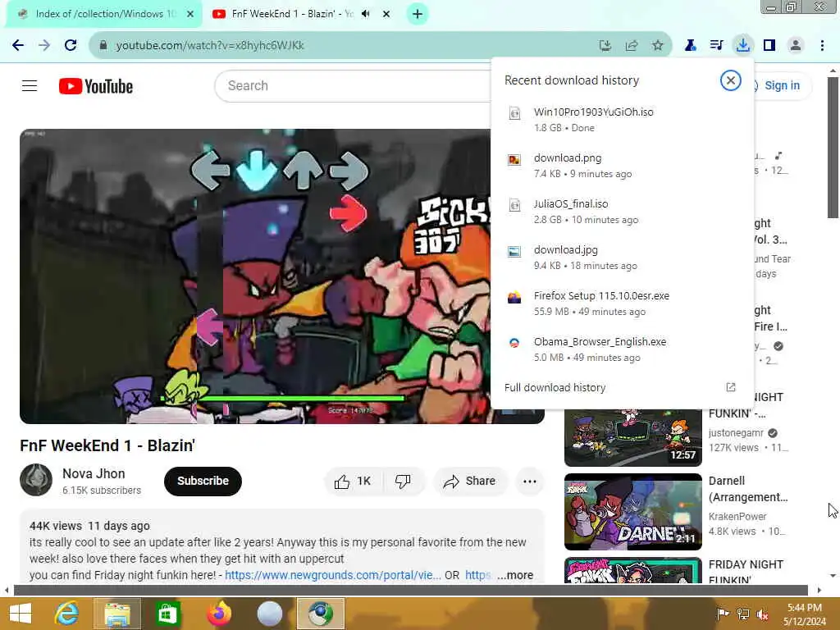This screenshot has width=840, height=630.
Task: Open more actions ellipsis under video
Action: pyautogui.click(x=529, y=481)
